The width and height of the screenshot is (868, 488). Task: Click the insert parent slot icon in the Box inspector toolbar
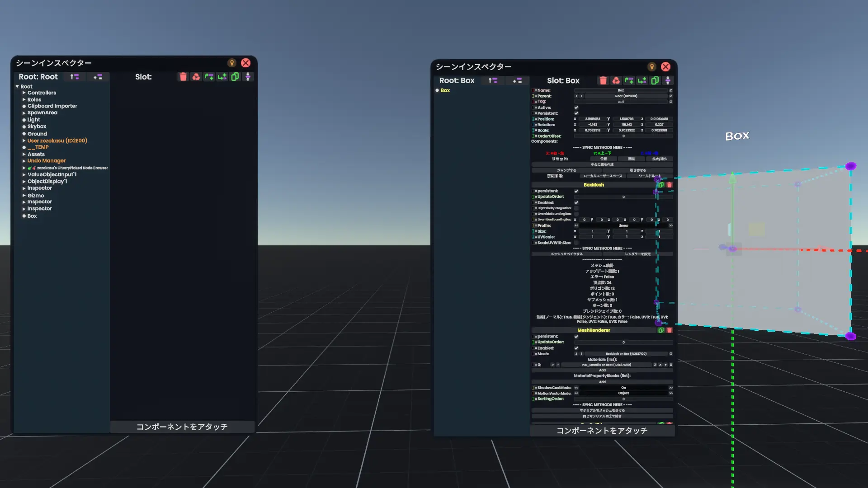pos(629,80)
